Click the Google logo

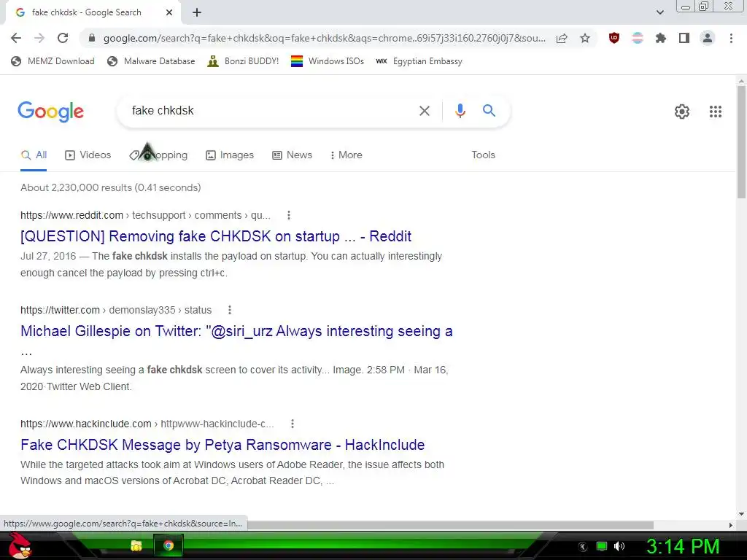click(50, 112)
